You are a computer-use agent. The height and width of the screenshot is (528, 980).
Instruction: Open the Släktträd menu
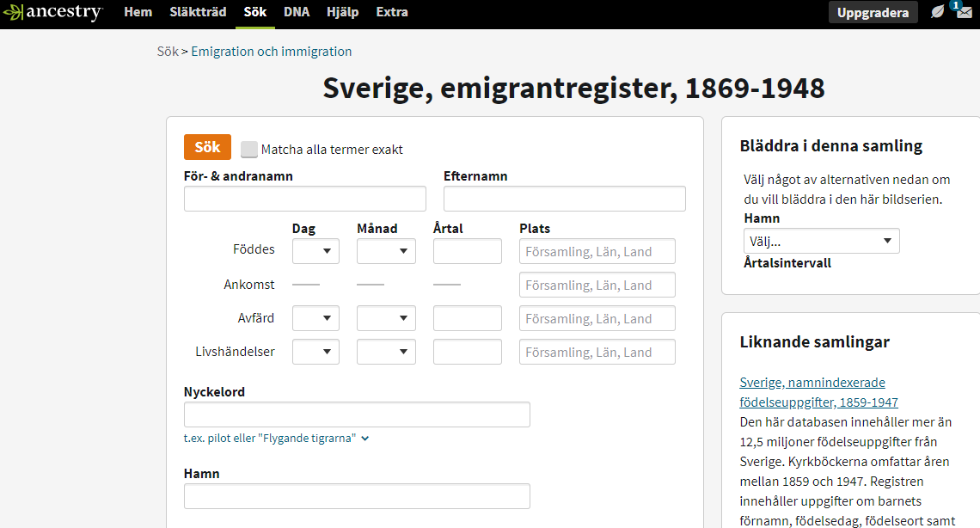click(x=198, y=13)
